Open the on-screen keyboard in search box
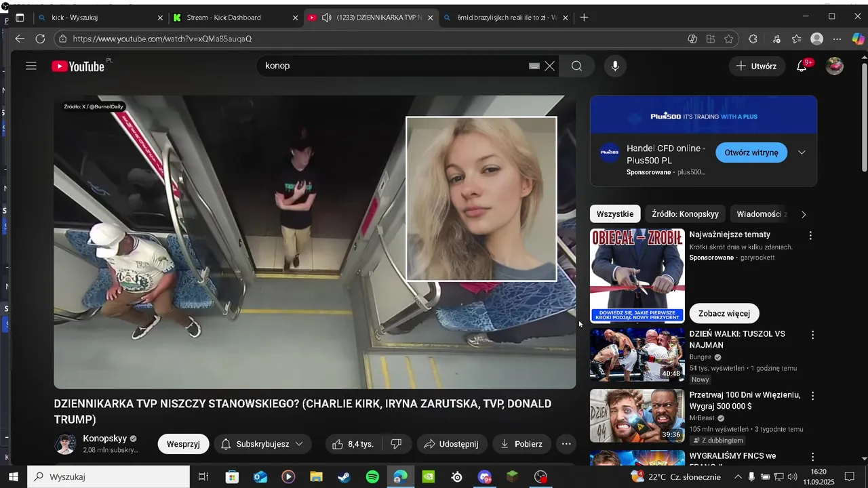 point(534,66)
